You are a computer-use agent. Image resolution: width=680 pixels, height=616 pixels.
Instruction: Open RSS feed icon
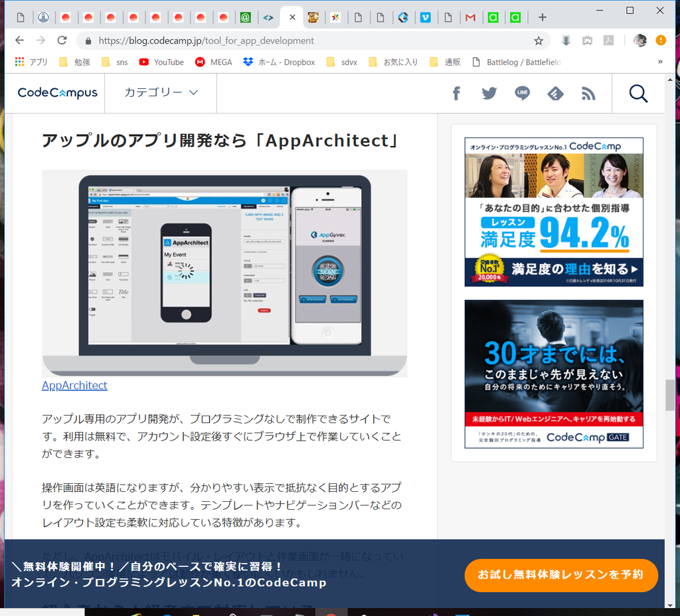(588, 93)
